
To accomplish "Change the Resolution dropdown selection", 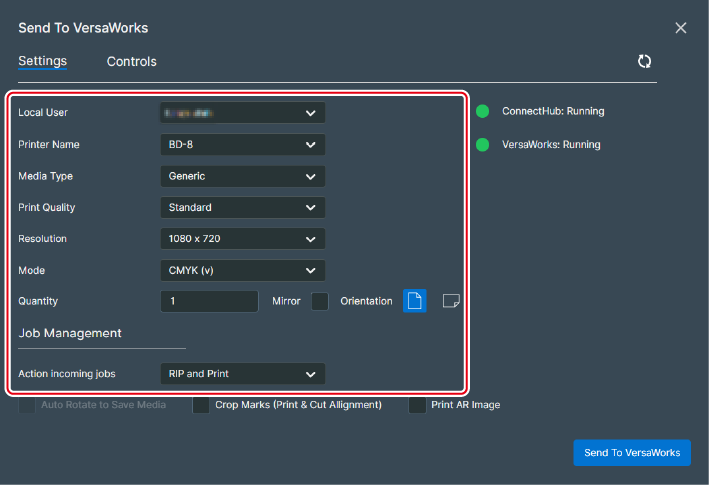I will (x=242, y=239).
